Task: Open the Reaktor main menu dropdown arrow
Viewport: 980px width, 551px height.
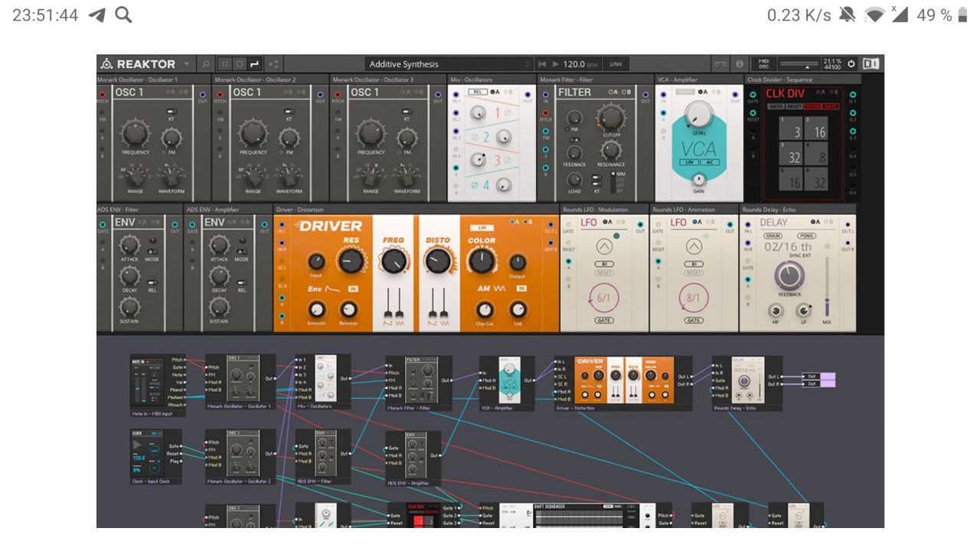Action: 187,64
